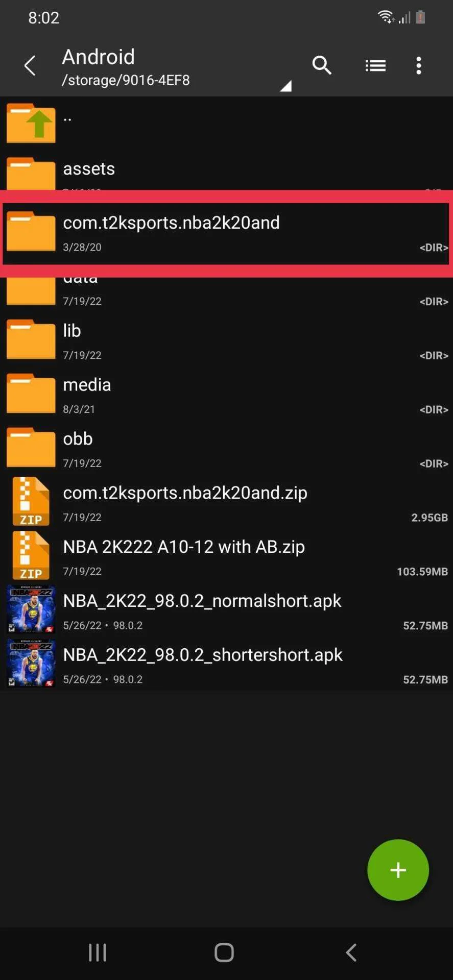Expand the path dropdown triangle

click(286, 86)
